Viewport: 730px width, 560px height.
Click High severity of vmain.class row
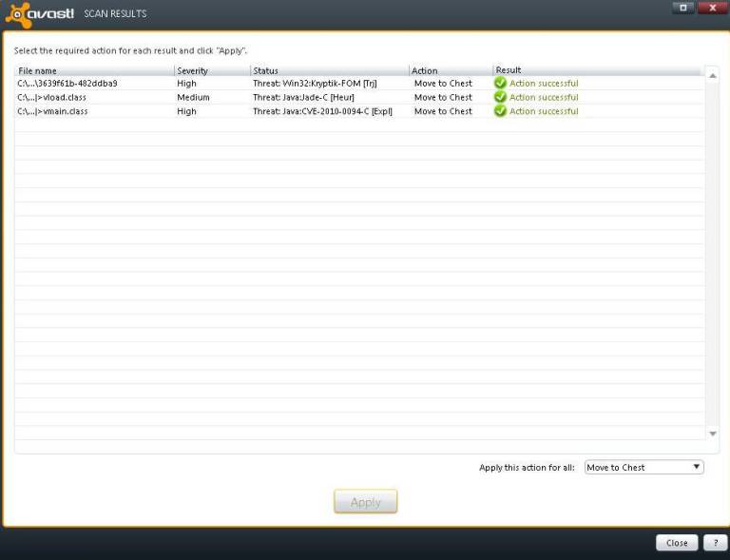pos(186,111)
